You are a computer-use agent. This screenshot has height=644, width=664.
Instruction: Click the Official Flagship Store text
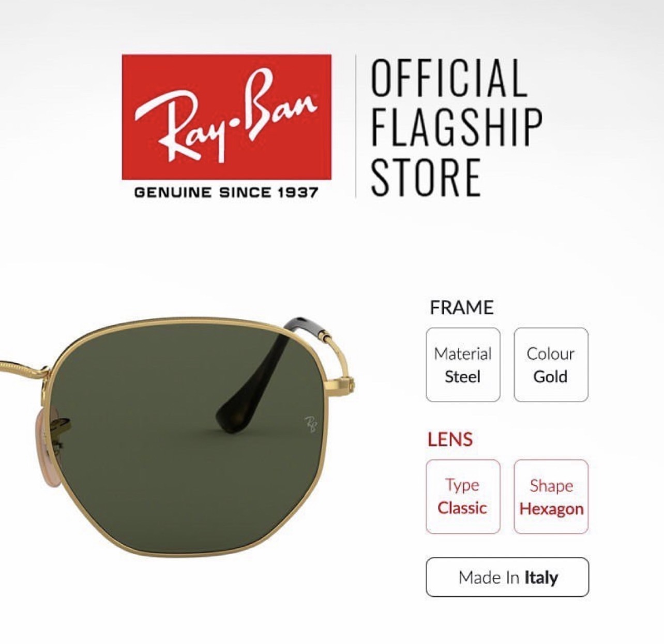(456, 127)
